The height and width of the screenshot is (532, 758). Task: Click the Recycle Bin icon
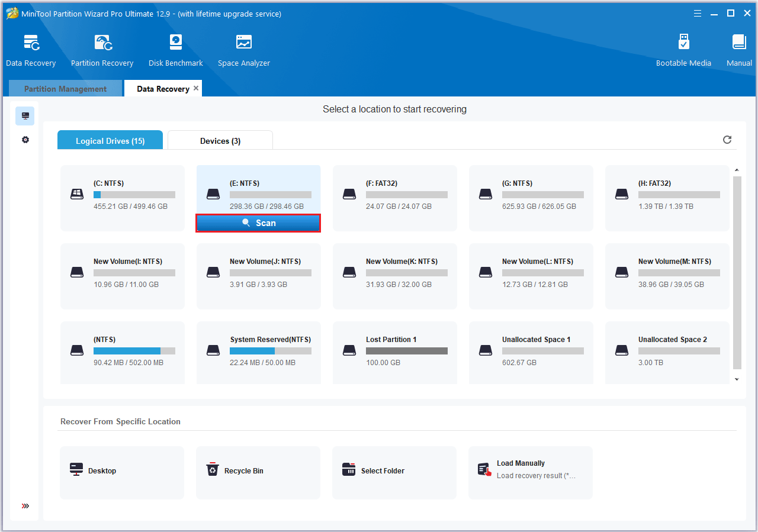[213, 470]
